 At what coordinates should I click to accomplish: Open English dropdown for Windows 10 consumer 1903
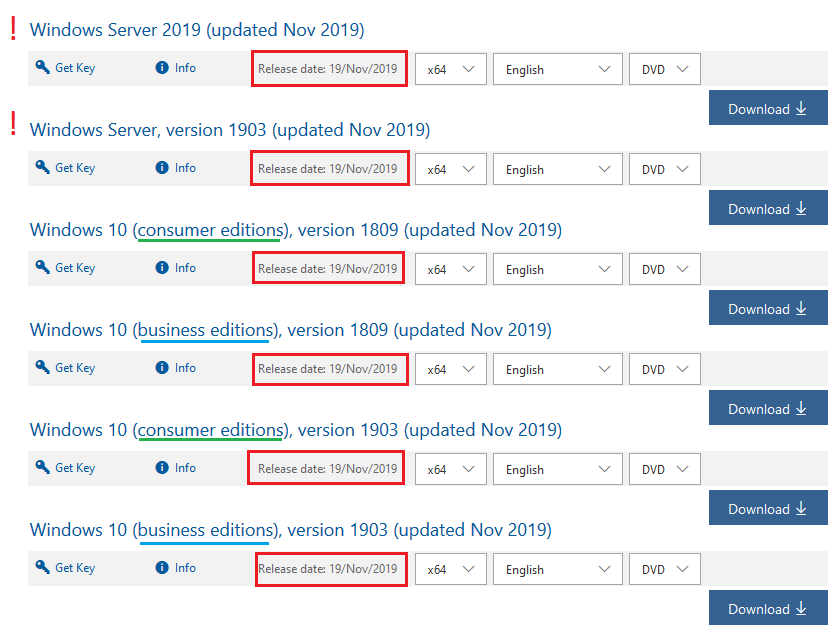click(x=557, y=469)
